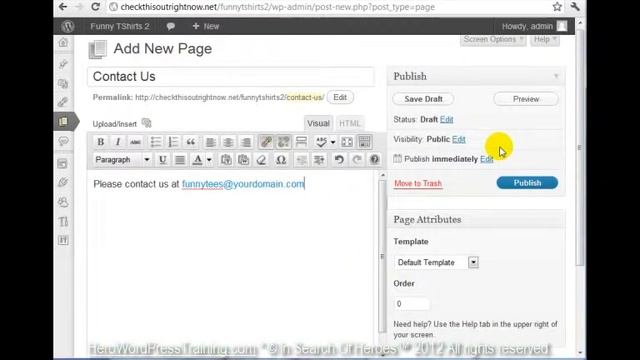The width and height of the screenshot is (640, 360).
Task: Click the indent icon
Action: pos(319,160)
